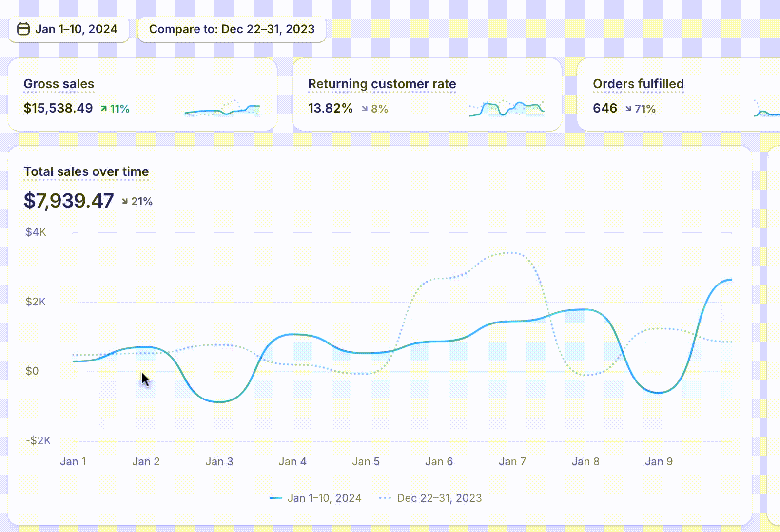The height and width of the screenshot is (532, 780).
Task: Click the 13.82% returning customer value
Action: (x=331, y=108)
